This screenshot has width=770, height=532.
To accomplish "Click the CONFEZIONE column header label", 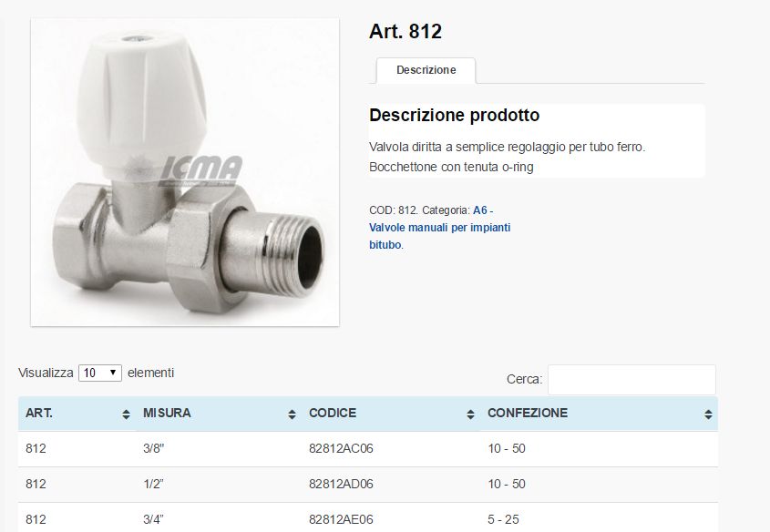I will [528, 413].
